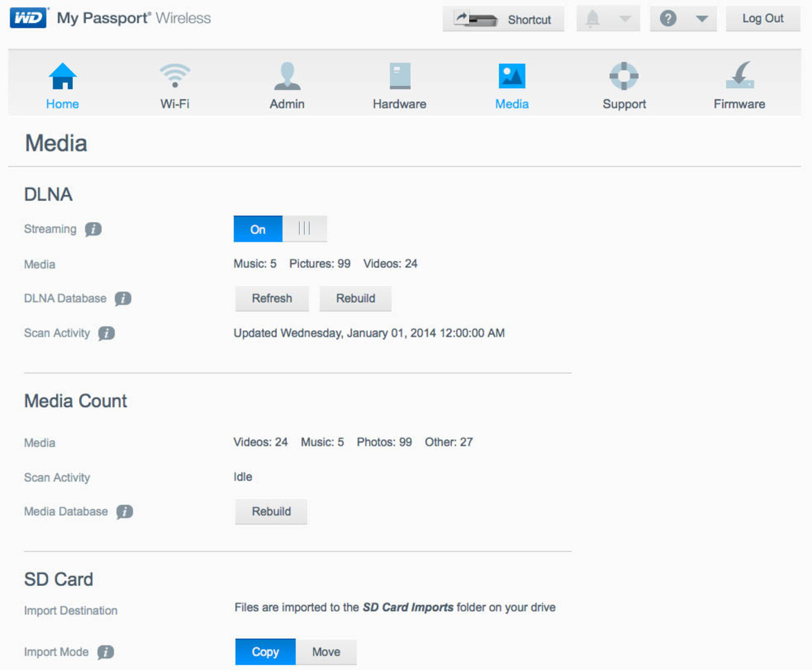Click the 'SD Card Imports' folder text
Image resolution: width=812 pixels, height=670 pixels.
pyautogui.click(x=408, y=608)
